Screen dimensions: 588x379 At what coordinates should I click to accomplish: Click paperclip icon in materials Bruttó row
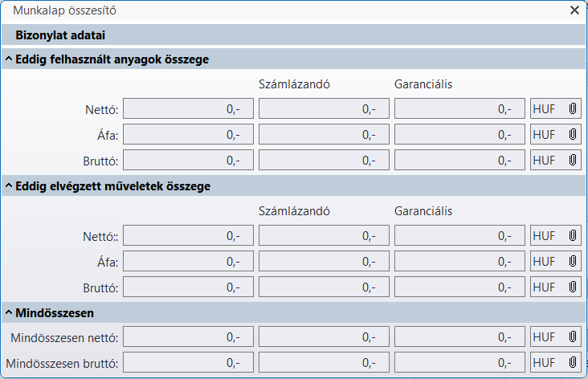[573, 160]
